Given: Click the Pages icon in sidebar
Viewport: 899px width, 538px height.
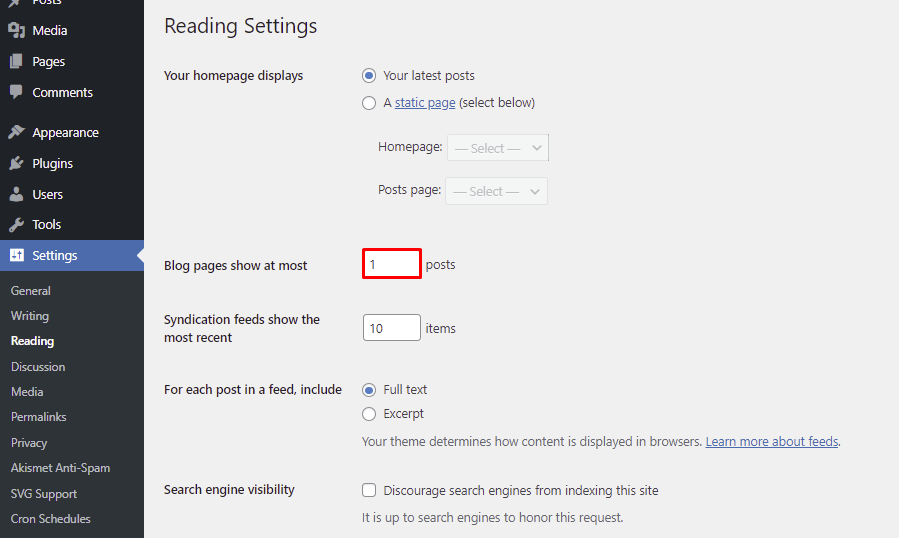Looking at the screenshot, I should (x=16, y=62).
